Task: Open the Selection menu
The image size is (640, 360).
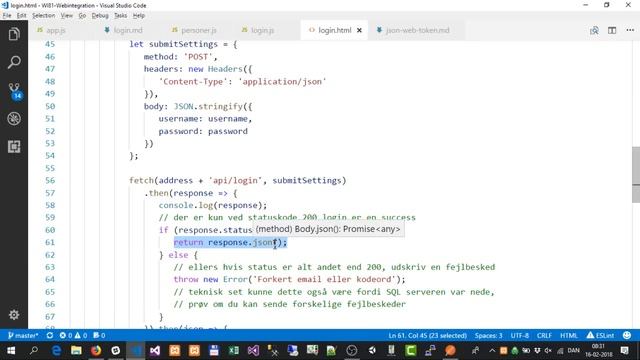Action: point(43,16)
